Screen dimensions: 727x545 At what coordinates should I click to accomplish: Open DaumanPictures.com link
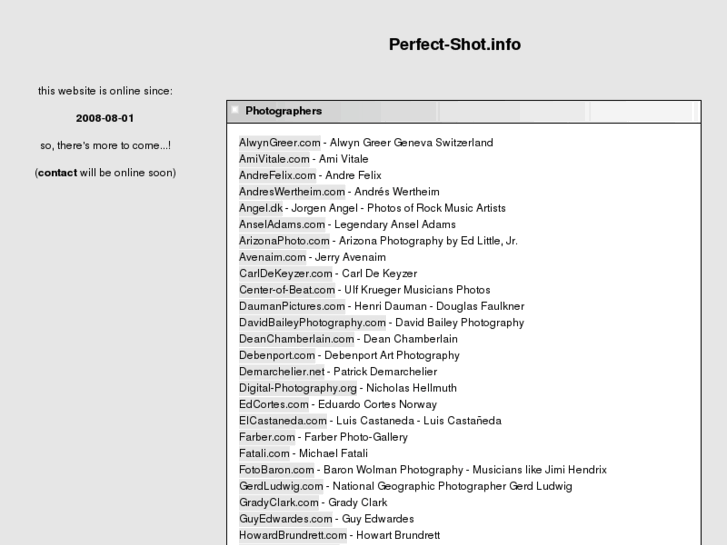click(292, 306)
